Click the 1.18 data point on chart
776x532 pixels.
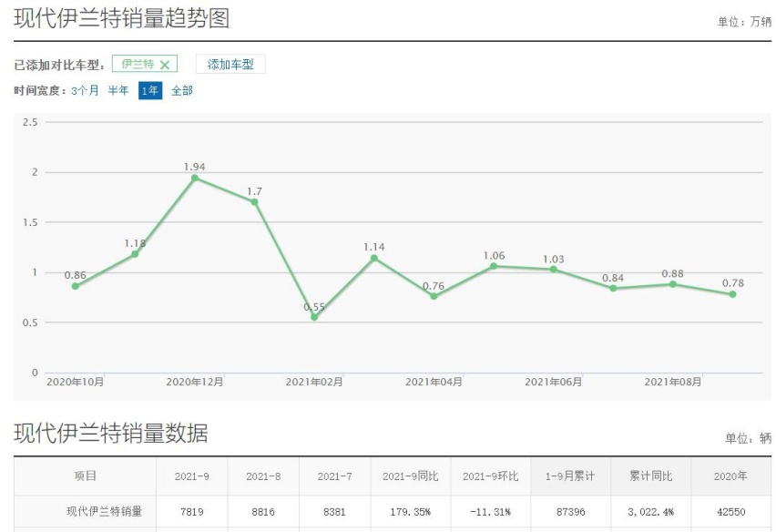pos(135,254)
